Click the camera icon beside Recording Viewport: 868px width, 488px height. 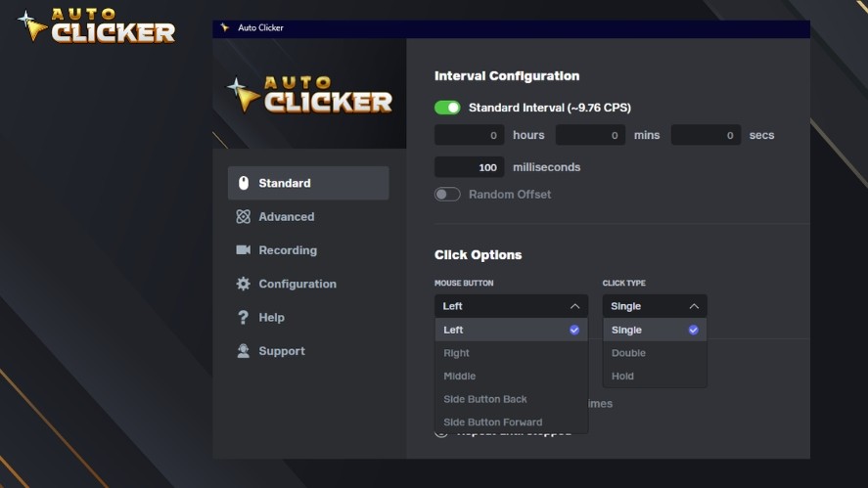tap(243, 250)
